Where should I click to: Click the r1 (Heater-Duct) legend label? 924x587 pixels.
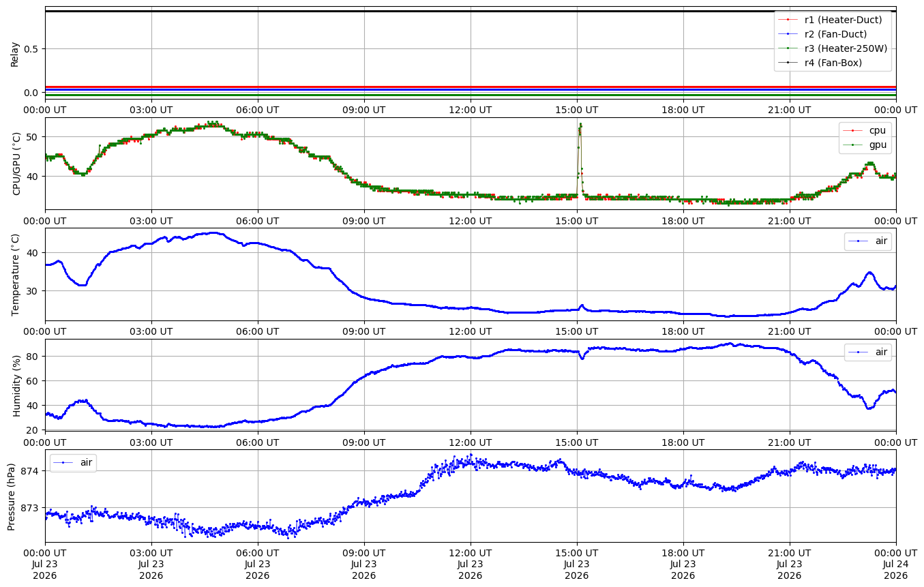pos(843,20)
